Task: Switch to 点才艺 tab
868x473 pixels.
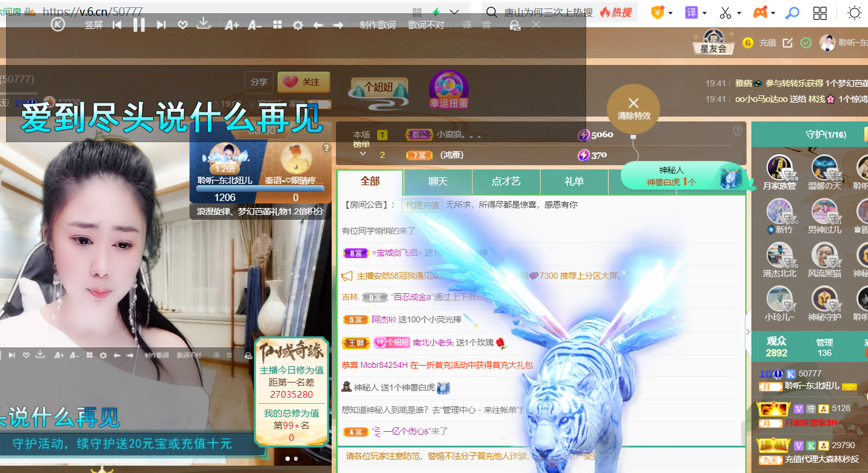Action: click(x=506, y=182)
